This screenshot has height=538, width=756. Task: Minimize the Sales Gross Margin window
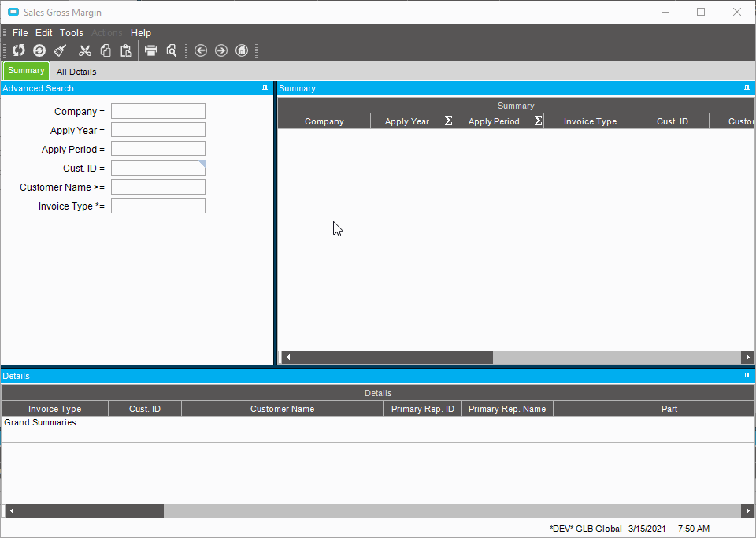point(666,12)
